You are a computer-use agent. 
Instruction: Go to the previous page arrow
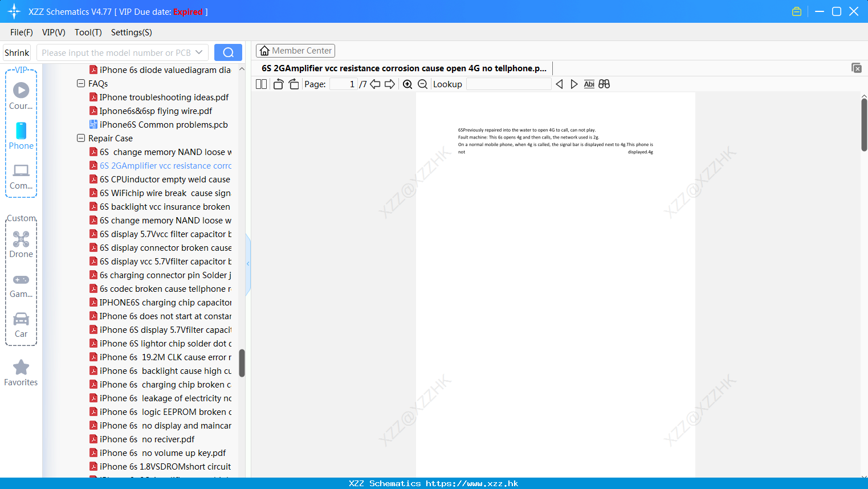click(x=375, y=84)
